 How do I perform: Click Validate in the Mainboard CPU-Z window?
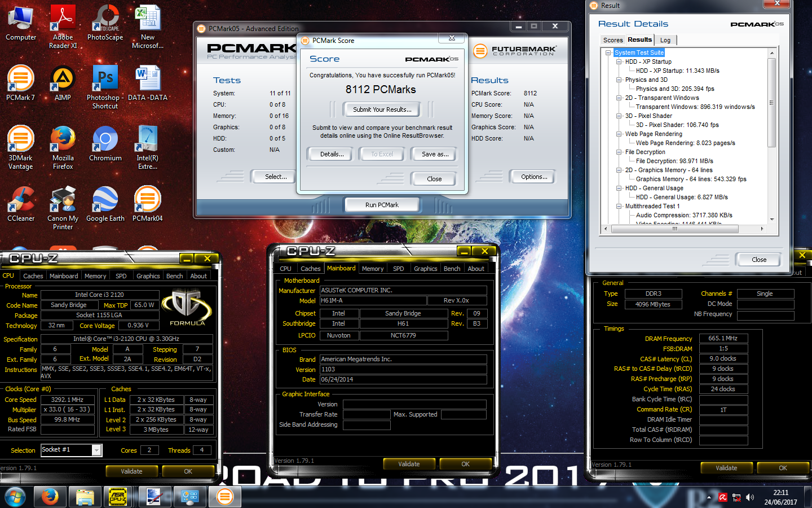coord(409,464)
